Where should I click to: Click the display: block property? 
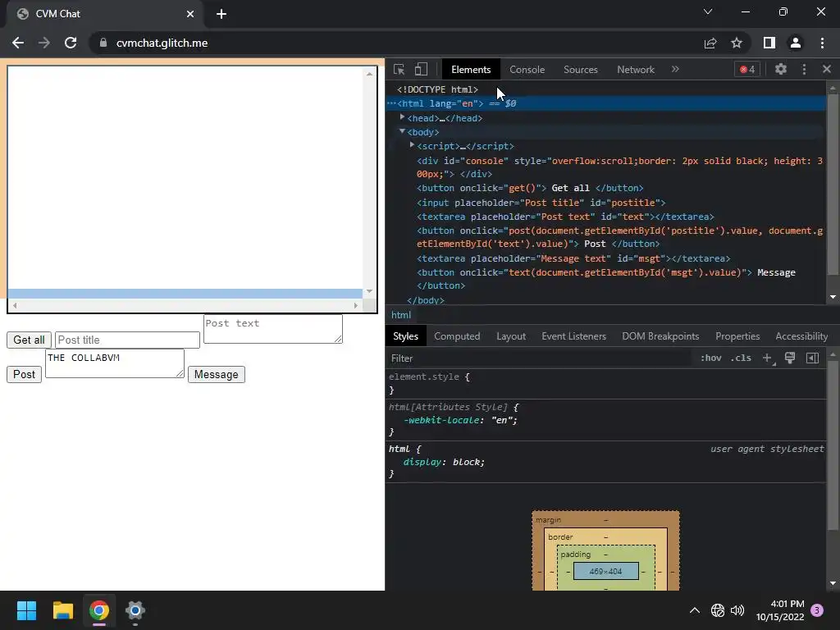[x=444, y=462]
